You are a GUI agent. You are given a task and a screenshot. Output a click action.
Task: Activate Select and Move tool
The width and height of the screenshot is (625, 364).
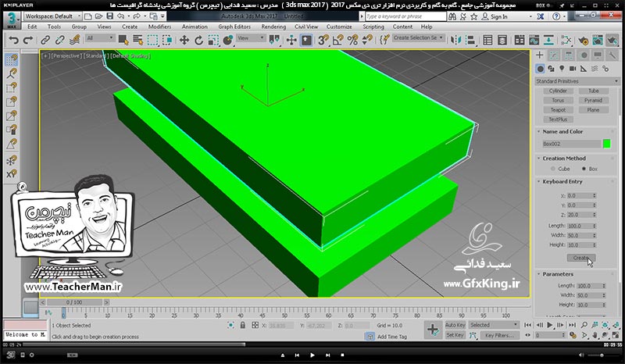184,40
